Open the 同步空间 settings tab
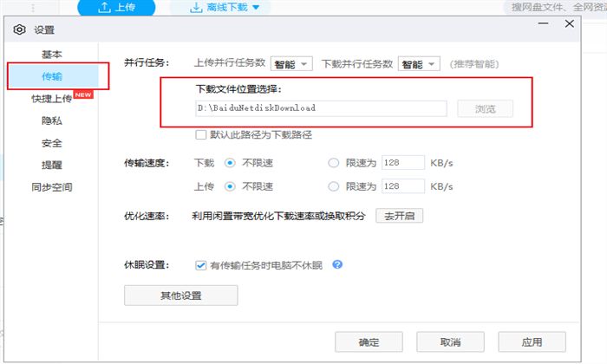Image resolution: width=607 pixels, height=364 pixels. pos(52,187)
